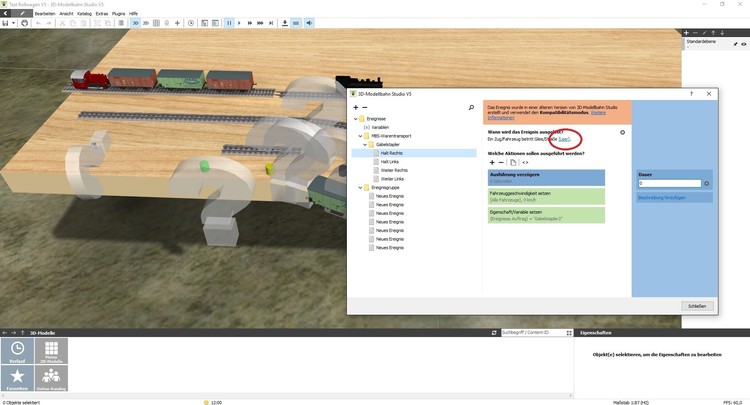750x405 pixels.
Task: Open the Meine 3D-Modelle tile
Action: [51, 351]
